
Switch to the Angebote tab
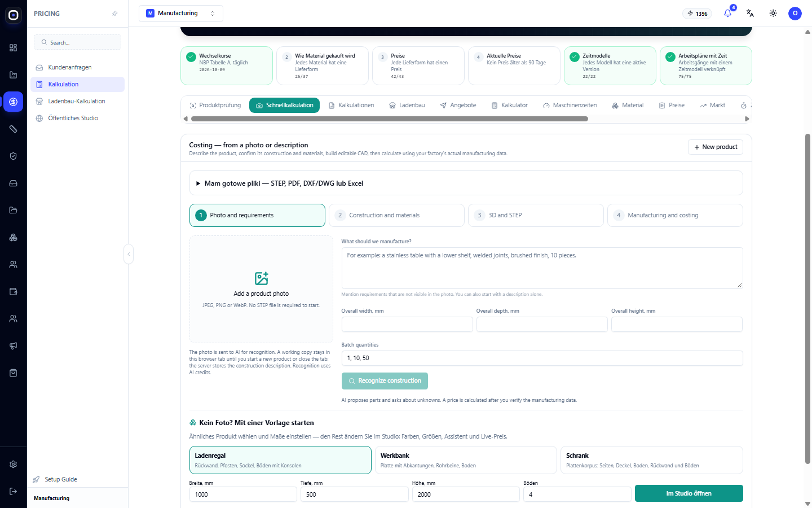(458, 106)
